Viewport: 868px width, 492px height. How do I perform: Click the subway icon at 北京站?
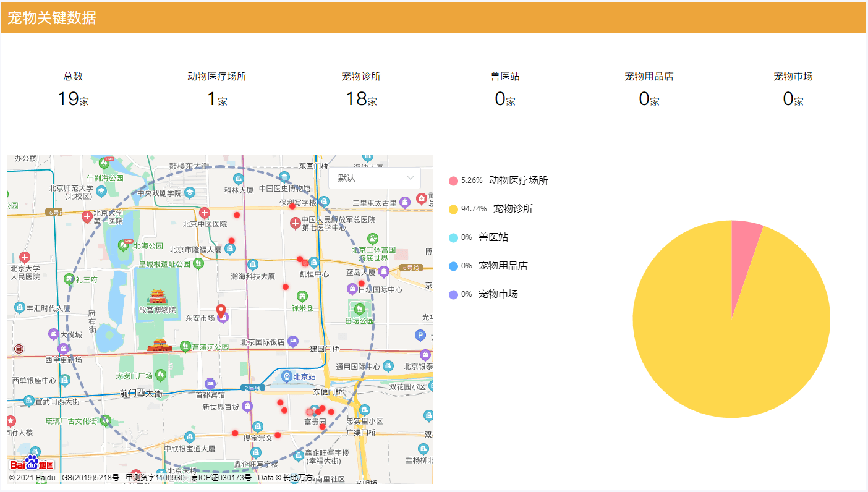point(287,376)
